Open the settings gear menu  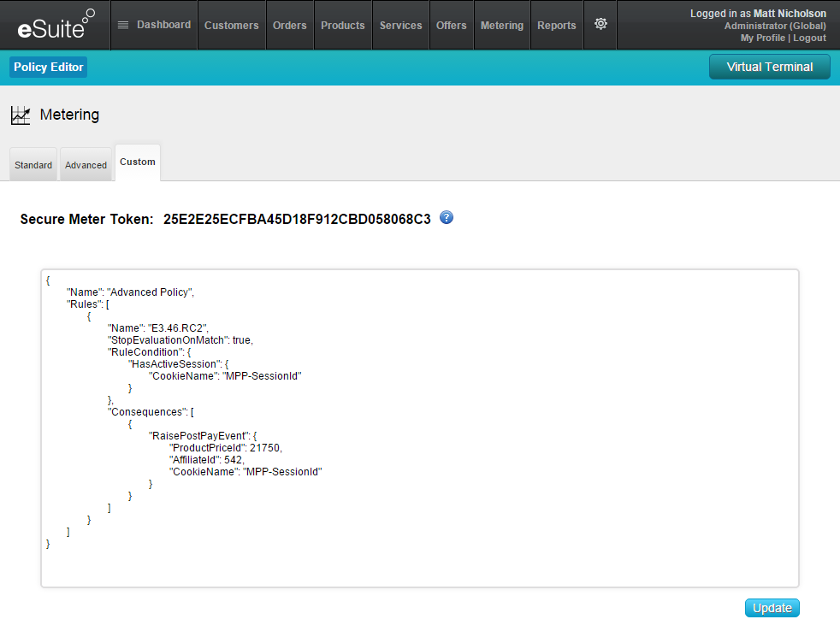[x=600, y=25]
